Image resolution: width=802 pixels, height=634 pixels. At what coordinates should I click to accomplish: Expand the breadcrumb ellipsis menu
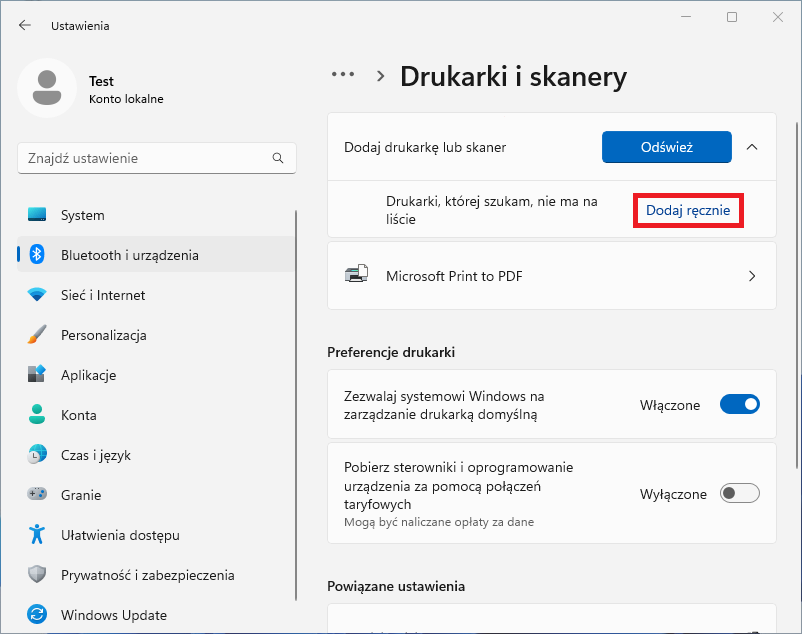(343, 75)
